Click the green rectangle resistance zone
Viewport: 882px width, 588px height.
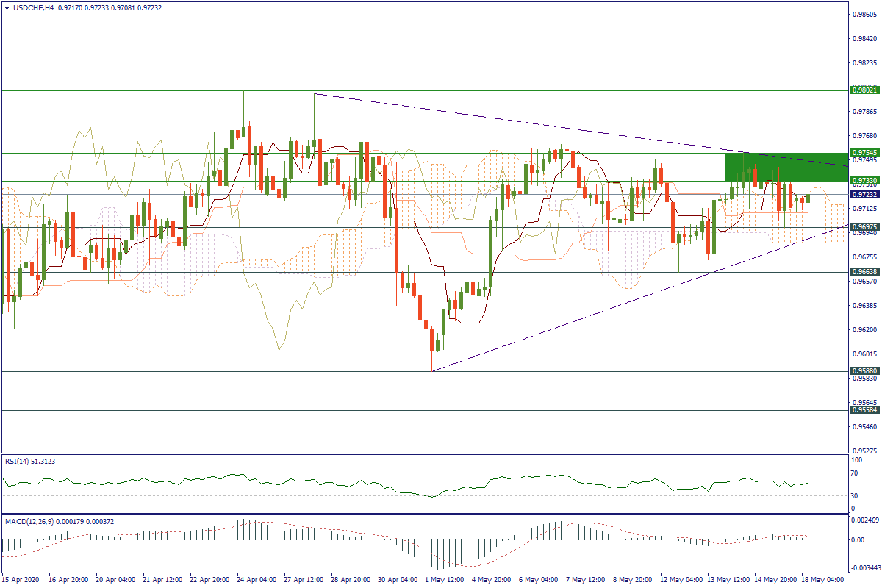click(x=783, y=168)
